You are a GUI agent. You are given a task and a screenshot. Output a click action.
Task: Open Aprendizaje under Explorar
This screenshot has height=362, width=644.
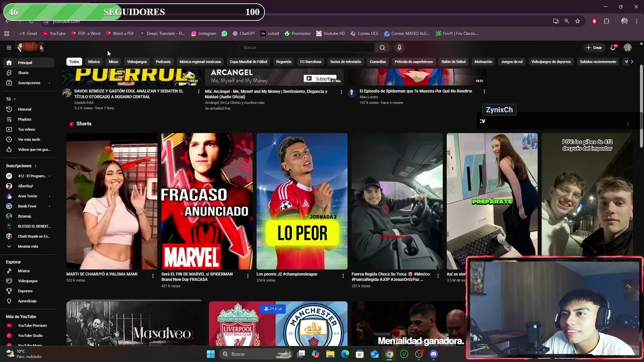click(29, 301)
